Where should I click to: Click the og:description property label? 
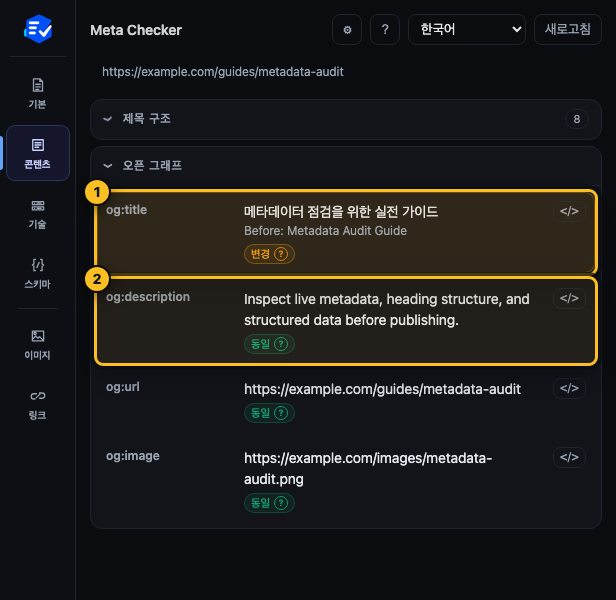(x=148, y=297)
